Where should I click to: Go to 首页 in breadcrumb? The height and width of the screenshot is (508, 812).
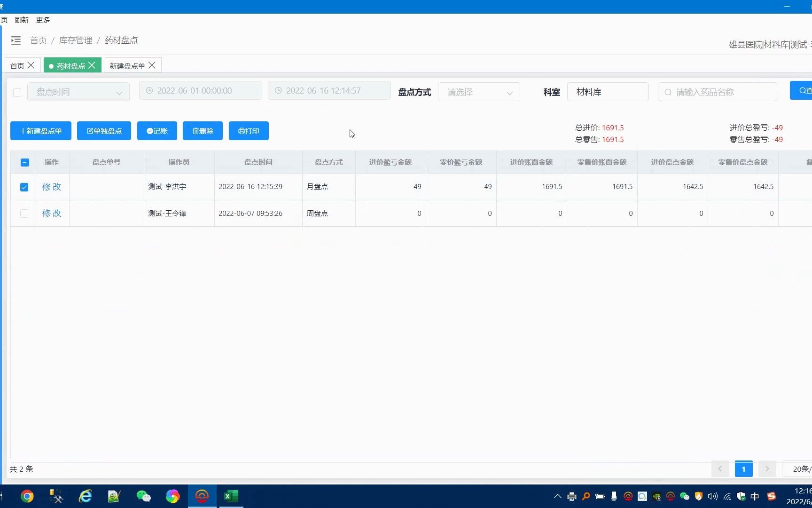pos(38,40)
